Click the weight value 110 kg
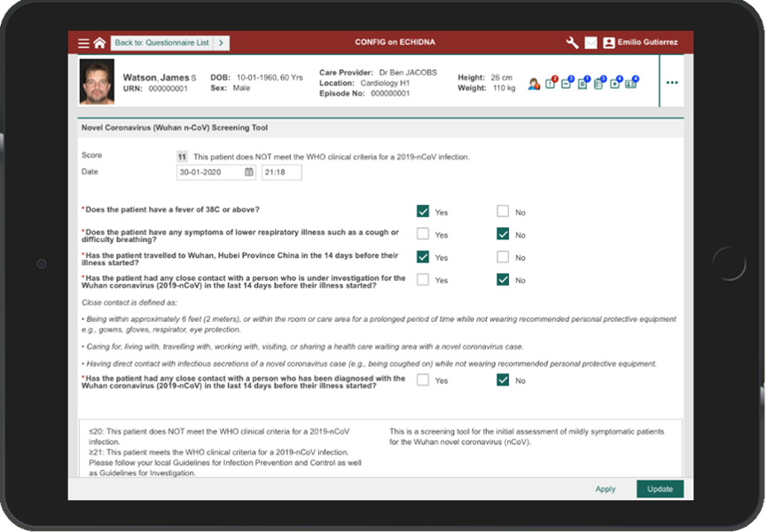Image resolution: width=767 pixels, height=532 pixels. (504, 88)
